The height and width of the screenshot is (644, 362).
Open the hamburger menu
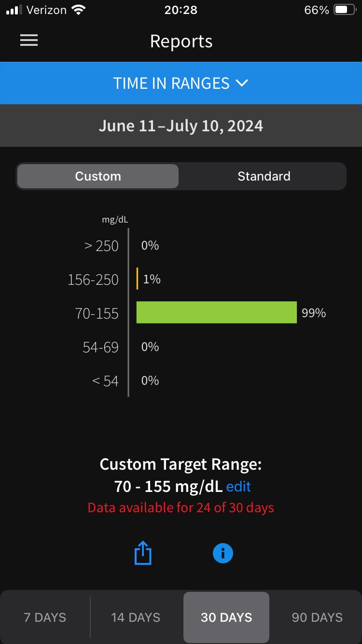coord(29,41)
